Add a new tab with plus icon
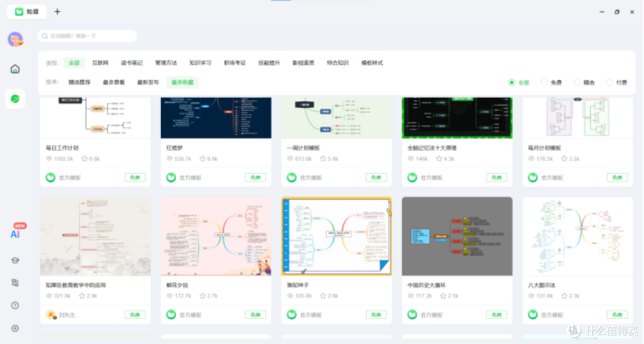644x344 pixels. [x=57, y=11]
